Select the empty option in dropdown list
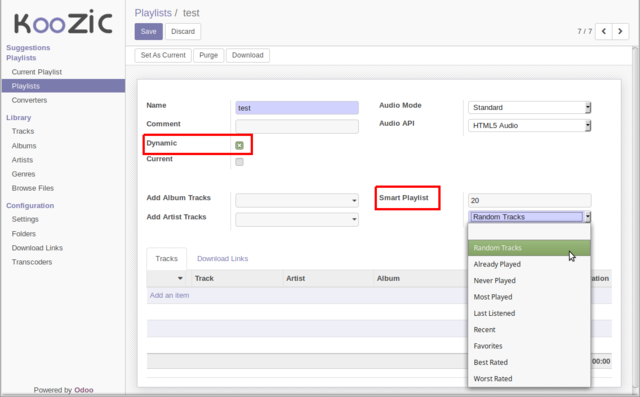Viewport: 640px width, 397px height. pyautogui.click(x=529, y=232)
